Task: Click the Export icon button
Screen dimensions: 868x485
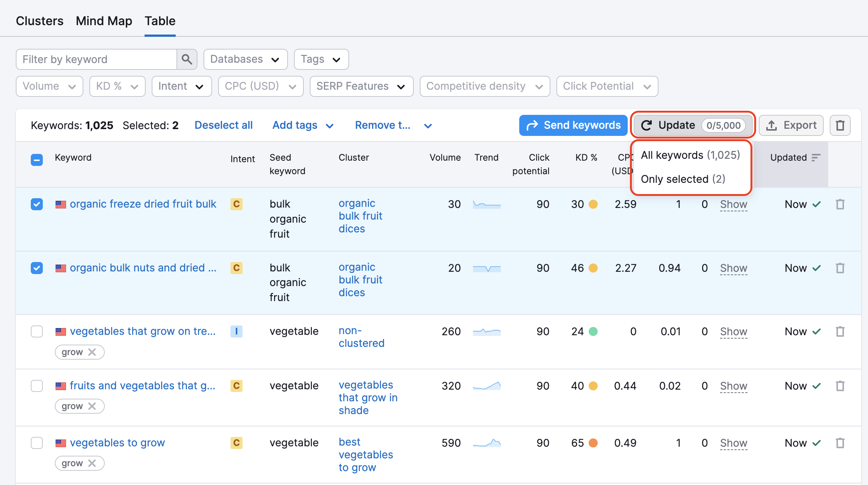Action: (792, 125)
